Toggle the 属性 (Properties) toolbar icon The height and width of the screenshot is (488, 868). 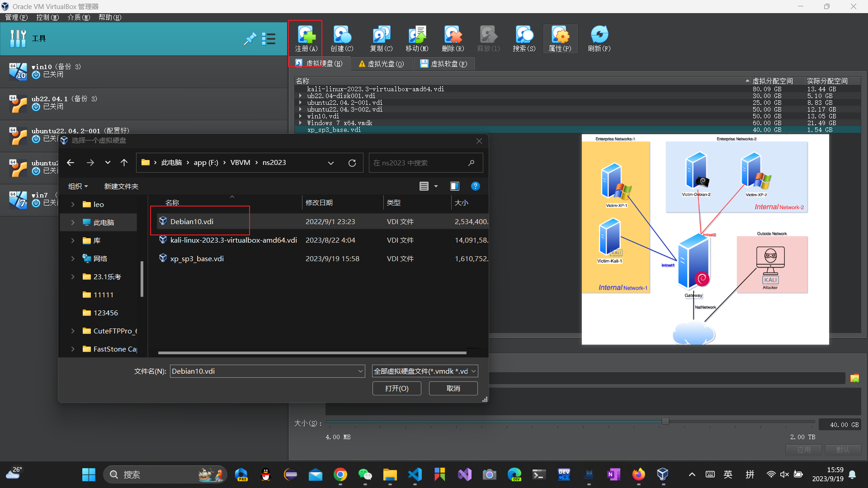(x=560, y=39)
